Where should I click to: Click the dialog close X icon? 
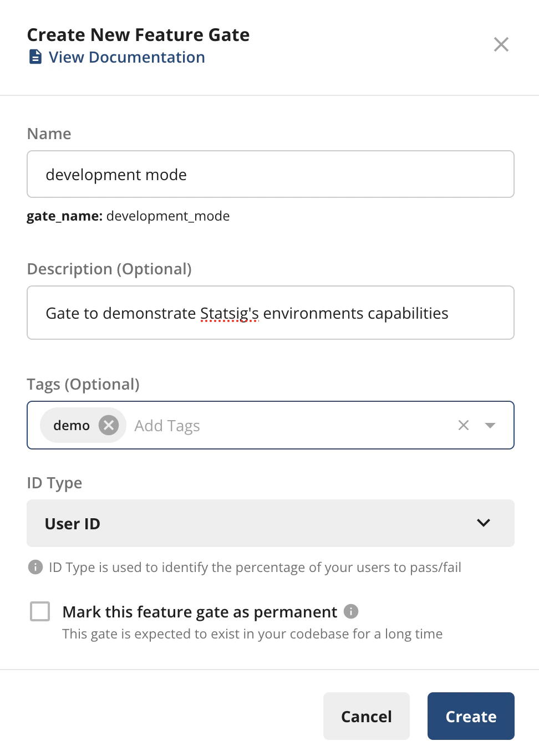pyautogui.click(x=501, y=44)
